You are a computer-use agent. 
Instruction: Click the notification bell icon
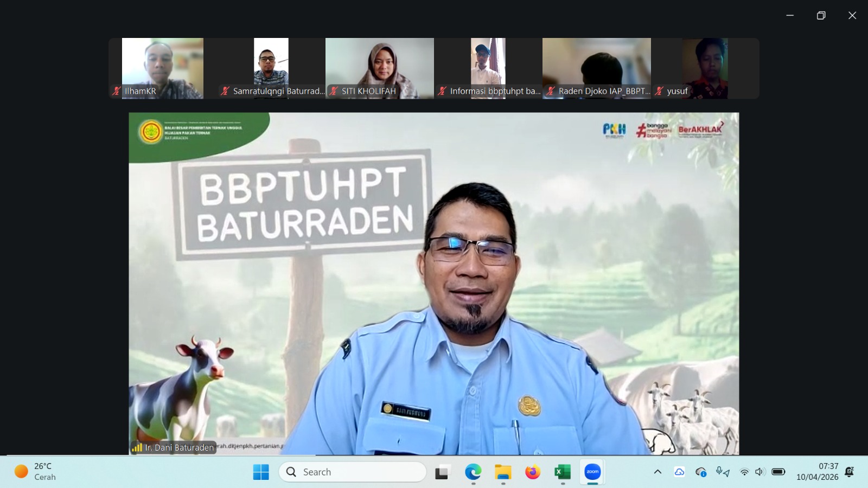click(x=850, y=472)
